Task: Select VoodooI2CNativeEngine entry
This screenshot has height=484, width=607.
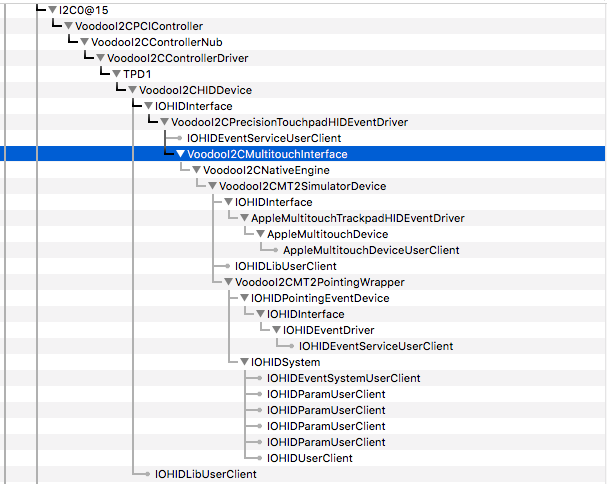Action: coord(266,170)
